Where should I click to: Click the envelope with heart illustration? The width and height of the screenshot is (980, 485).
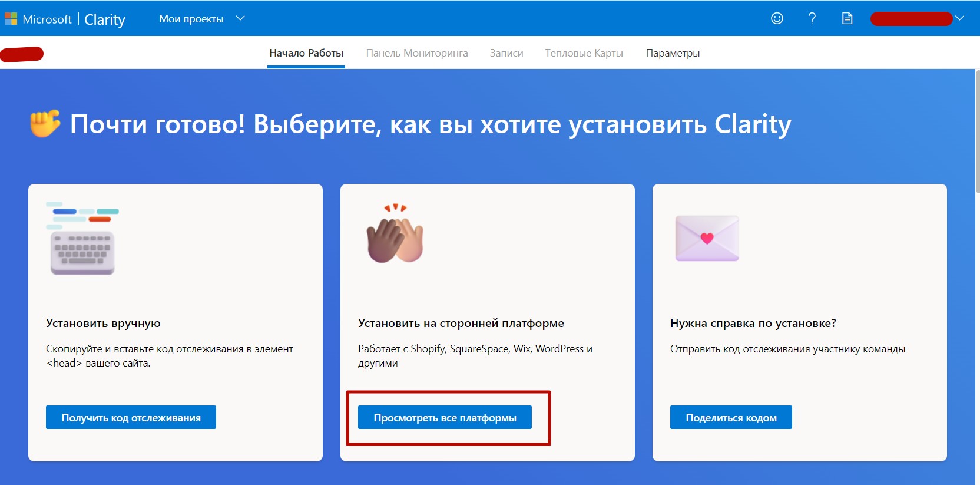[x=707, y=238]
